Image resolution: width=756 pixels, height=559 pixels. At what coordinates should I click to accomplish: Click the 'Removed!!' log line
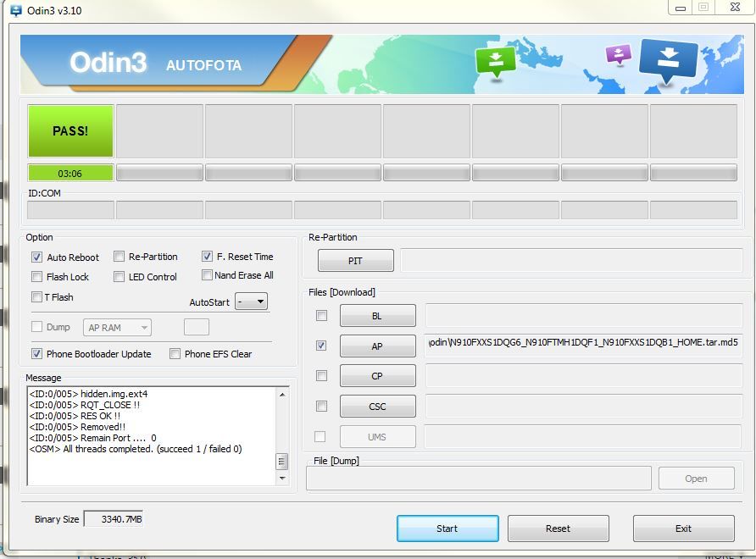click(77, 427)
